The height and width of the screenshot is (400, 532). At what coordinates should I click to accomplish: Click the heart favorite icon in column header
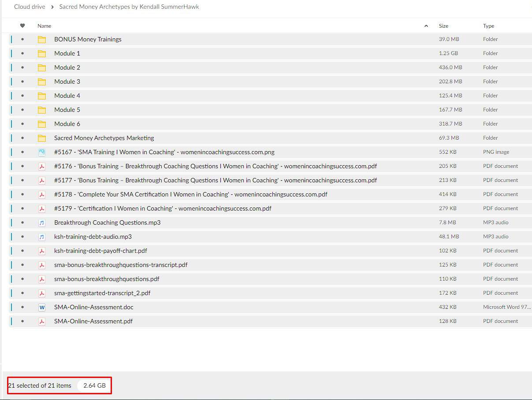(x=22, y=26)
